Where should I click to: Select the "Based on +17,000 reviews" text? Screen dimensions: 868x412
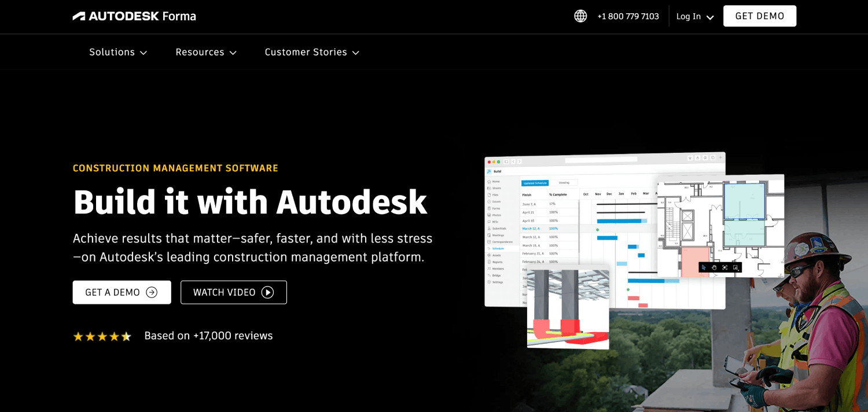208,336
